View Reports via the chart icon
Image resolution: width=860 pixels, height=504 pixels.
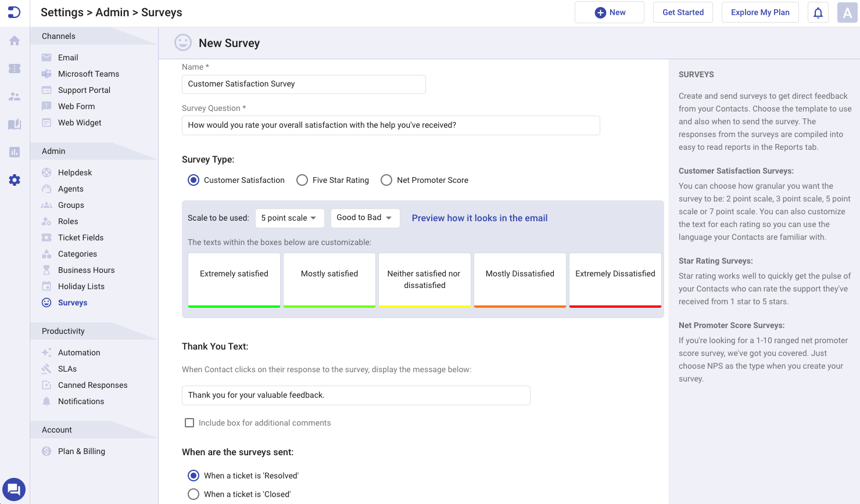pos(14,152)
